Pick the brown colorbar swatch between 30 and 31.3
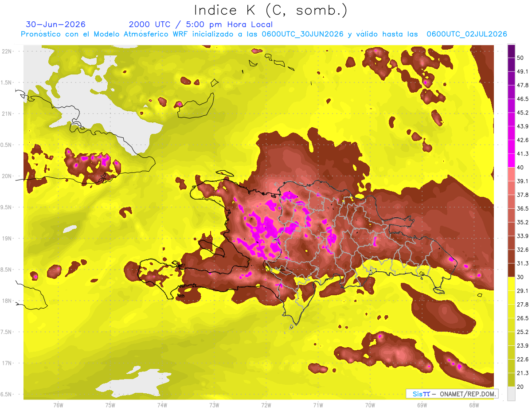This screenshot has width=532, height=411. (511, 270)
